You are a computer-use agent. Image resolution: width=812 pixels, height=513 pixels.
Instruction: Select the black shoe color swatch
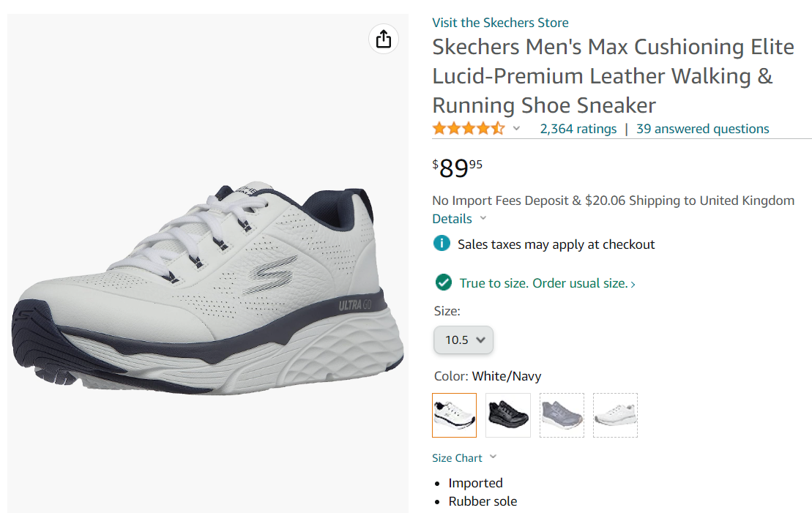pyautogui.click(x=507, y=415)
